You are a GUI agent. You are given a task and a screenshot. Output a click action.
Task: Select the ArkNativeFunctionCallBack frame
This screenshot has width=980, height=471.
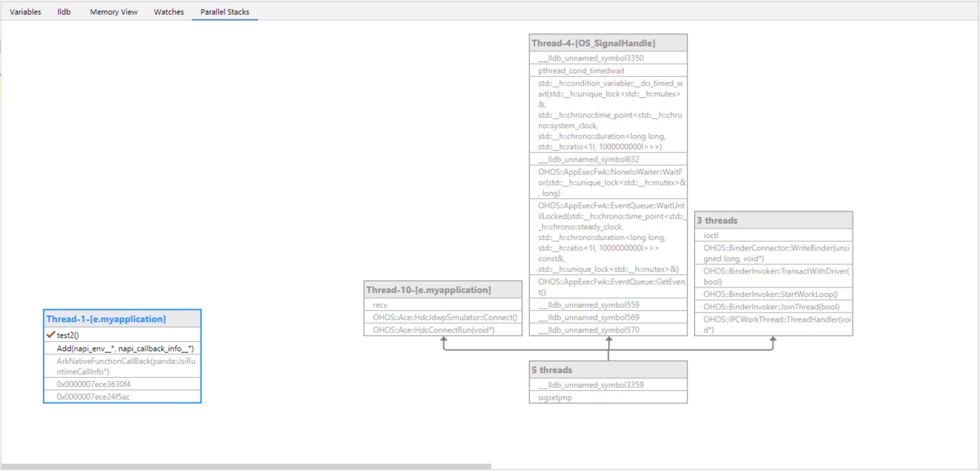click(x=122, y=365)
